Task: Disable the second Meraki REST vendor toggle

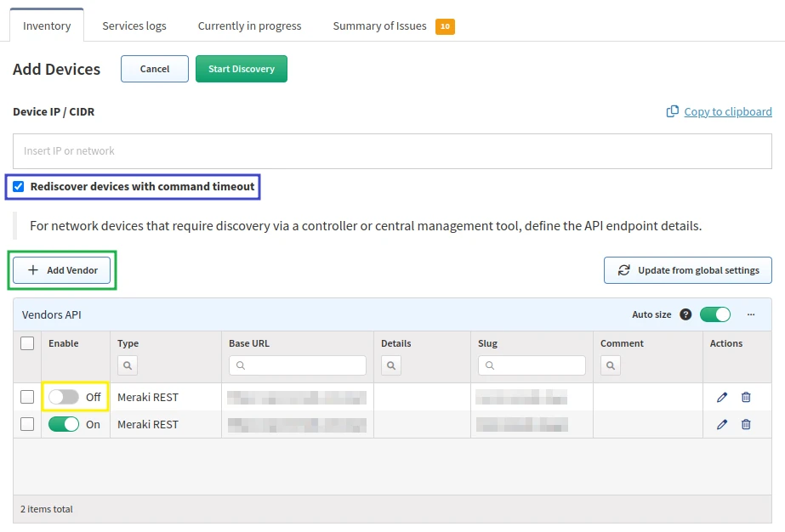Action: (64, 424)
